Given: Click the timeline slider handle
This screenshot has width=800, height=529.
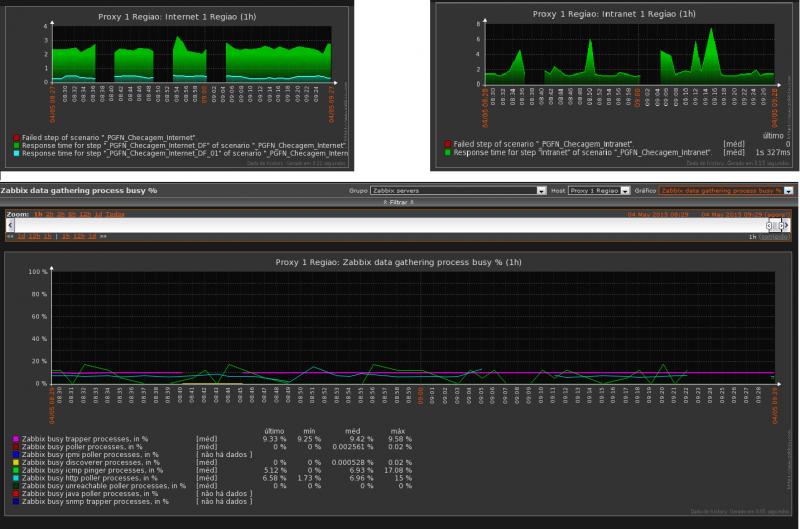Looking at the screenshot, I should [774, 225].
